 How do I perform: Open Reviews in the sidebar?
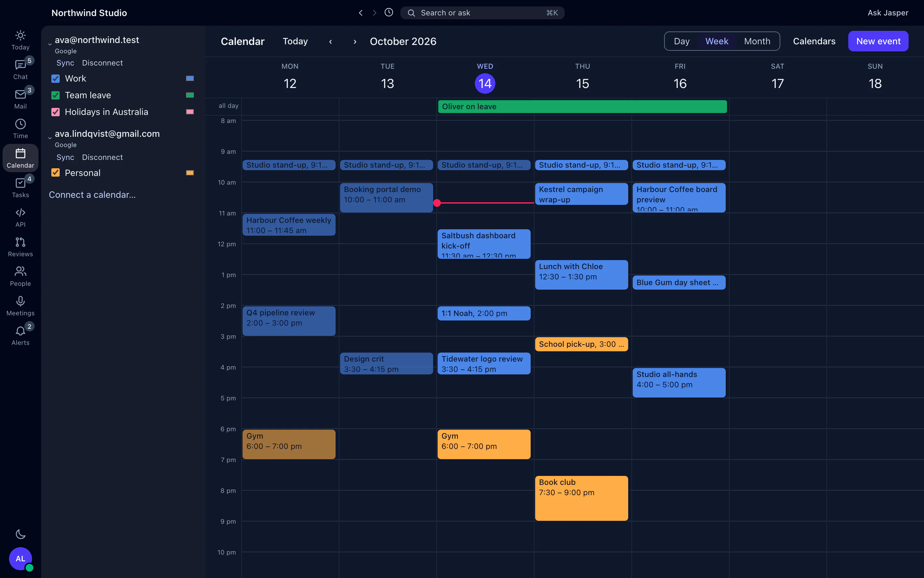tap(20, 247)
